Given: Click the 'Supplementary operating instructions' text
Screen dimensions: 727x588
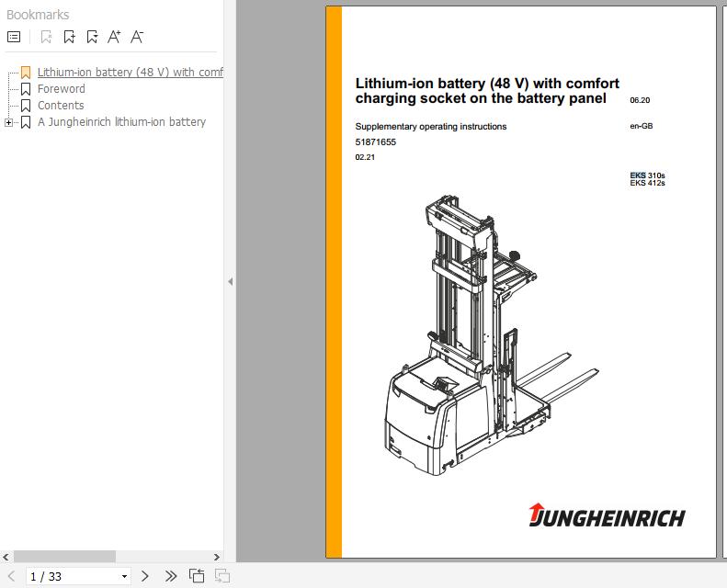Looking at the screenshot, I should click(x=431, y=127).
